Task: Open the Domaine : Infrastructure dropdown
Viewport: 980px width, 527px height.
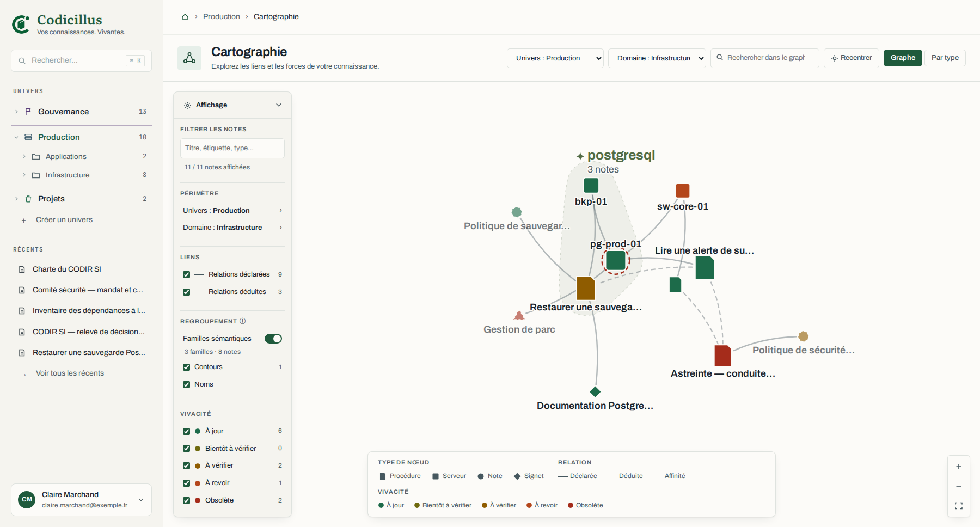Action: click(657, 58)
